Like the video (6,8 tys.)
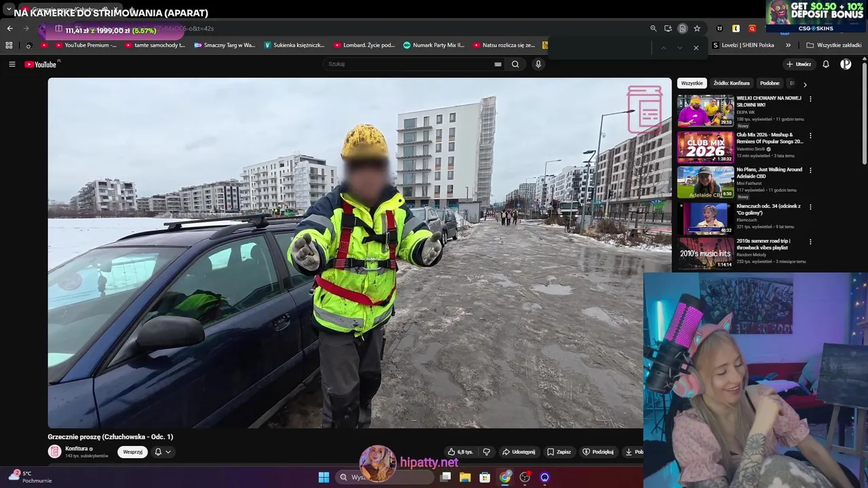The height and width of the screenshot is (488, 868). [460, 452]
